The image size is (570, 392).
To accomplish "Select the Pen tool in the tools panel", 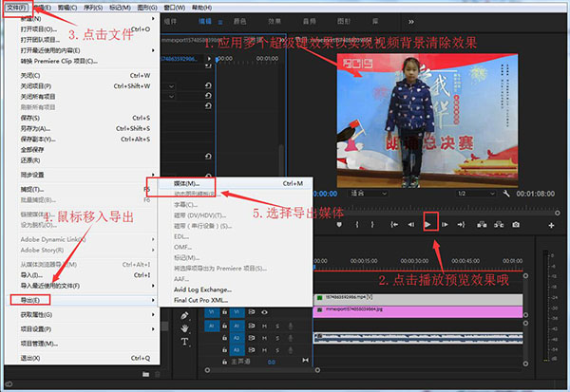I will click(184, 316).
